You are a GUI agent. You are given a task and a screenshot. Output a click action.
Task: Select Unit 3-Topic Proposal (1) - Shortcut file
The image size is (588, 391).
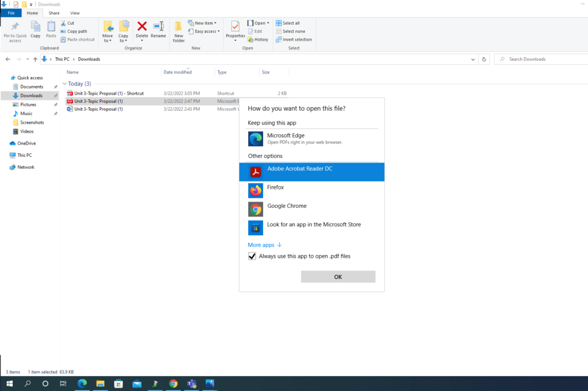pyautogui.click(x=109, y=94)
